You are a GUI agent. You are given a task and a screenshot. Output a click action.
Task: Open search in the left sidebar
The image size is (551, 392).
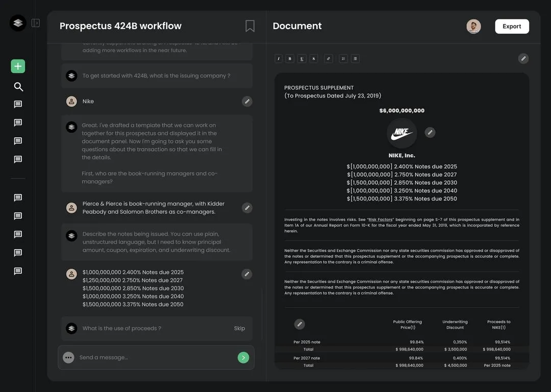[18, 86]
